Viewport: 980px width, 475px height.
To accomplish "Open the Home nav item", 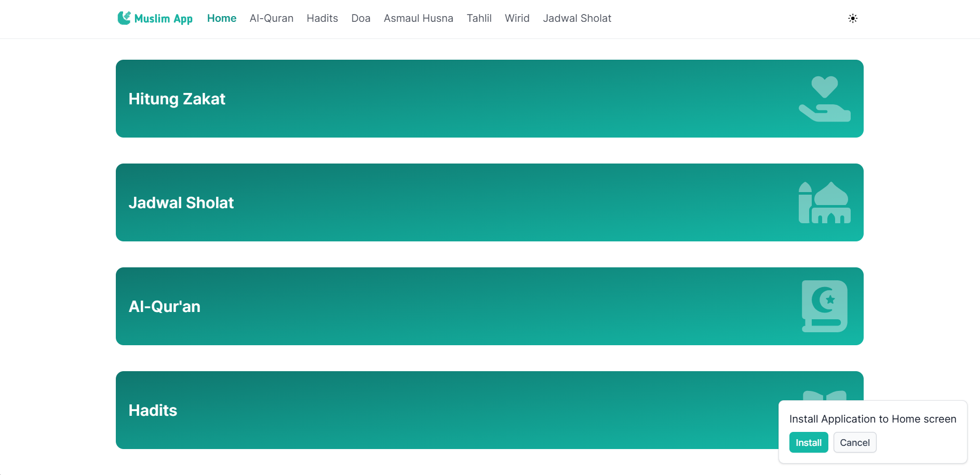I will (222, 18).
